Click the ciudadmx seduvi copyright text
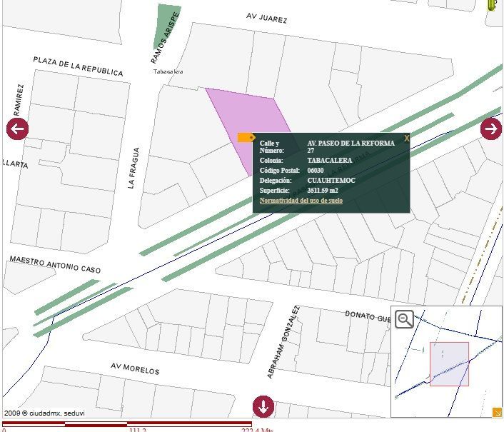 point(44,413)
